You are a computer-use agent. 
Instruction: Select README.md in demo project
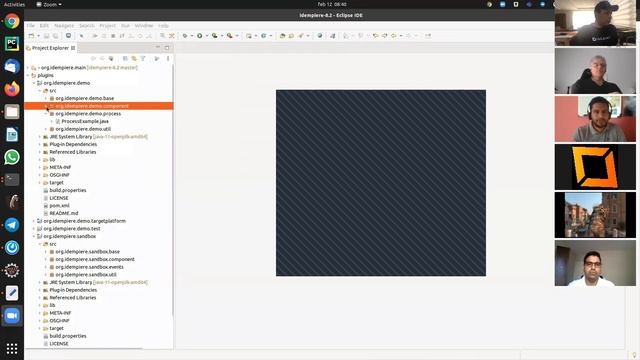pyautogui.click(x=64, y=213)
